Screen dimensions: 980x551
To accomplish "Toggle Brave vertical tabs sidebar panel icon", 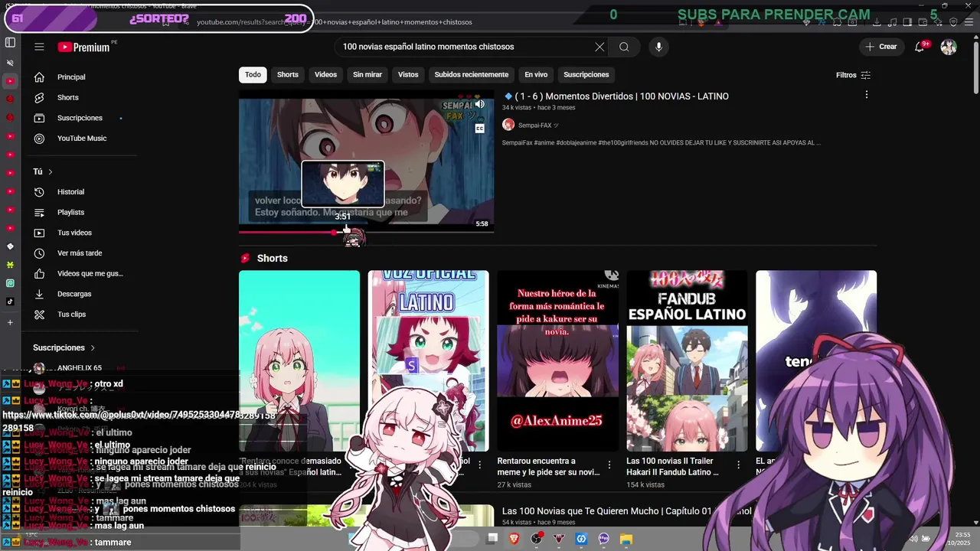I will (x=10, y=43).
